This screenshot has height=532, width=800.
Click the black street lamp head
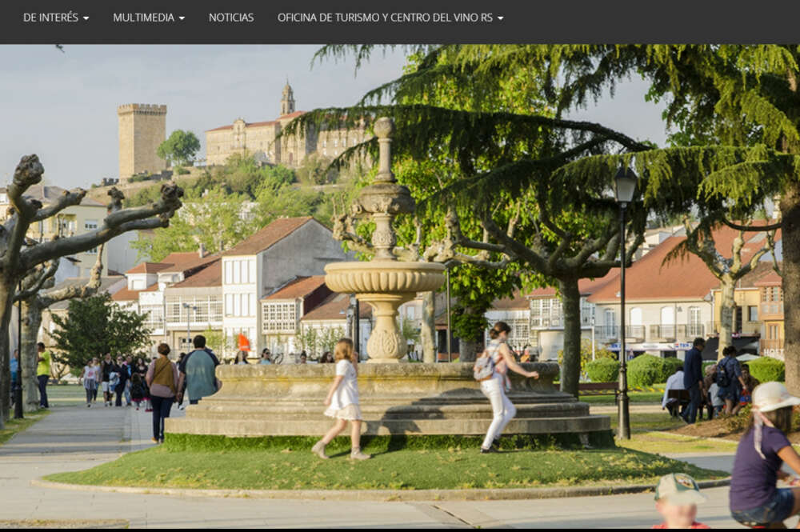coord(625,185)
